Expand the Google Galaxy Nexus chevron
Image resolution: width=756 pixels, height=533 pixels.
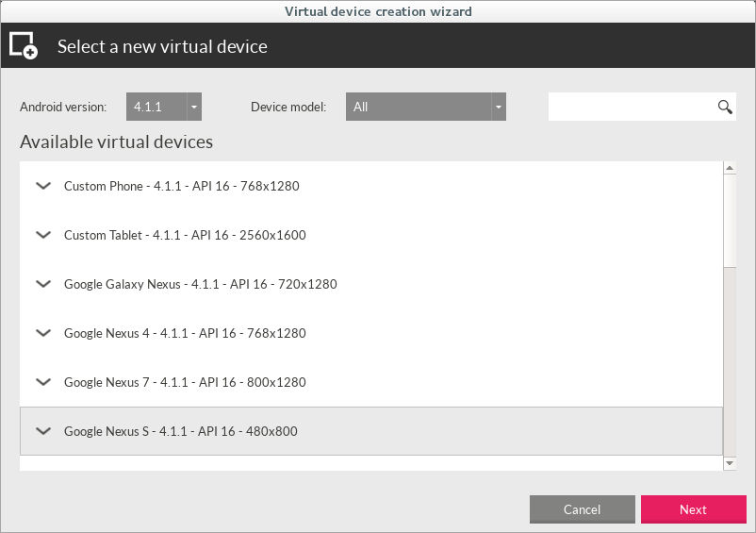[x=43, y=284]
